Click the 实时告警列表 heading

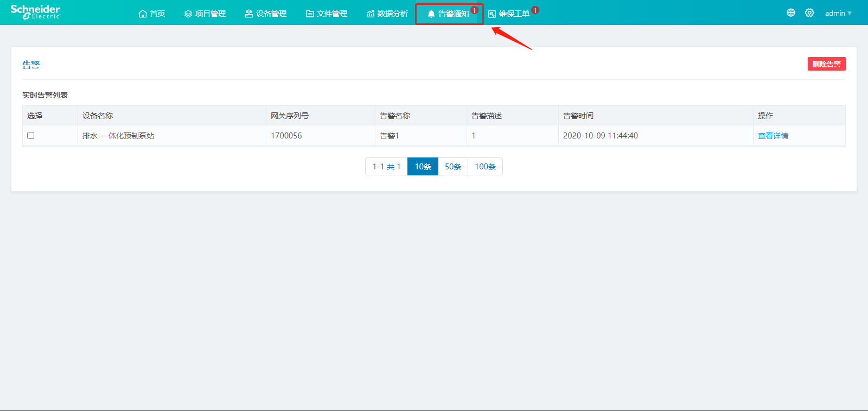point(45,95)
